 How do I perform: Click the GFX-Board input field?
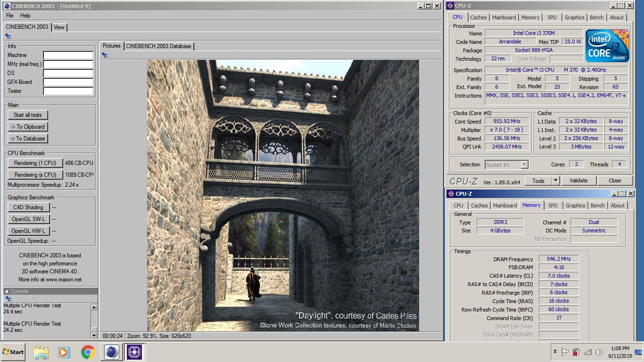click(x=68, y=82)
